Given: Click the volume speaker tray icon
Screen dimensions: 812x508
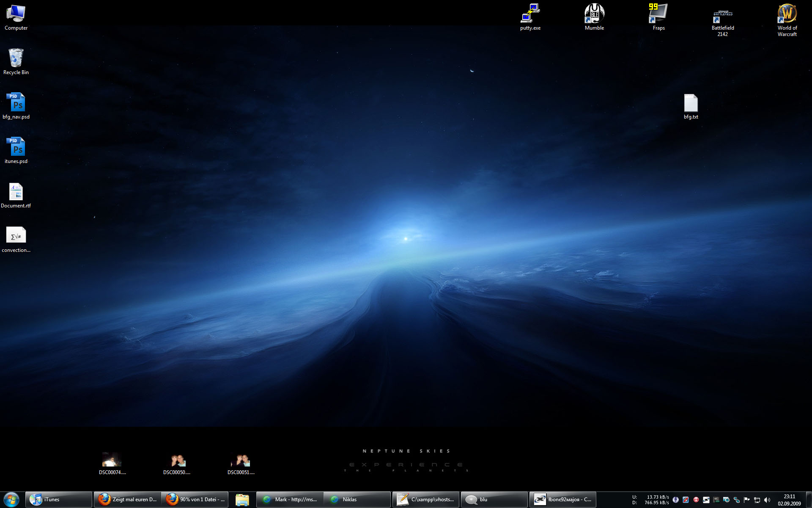Looking at the screenshot, I should [x=767, y=500].
